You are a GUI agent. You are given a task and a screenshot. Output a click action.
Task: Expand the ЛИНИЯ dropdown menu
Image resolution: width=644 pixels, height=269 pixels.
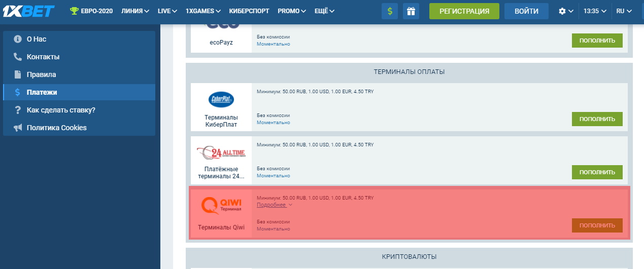click(135, 11)
